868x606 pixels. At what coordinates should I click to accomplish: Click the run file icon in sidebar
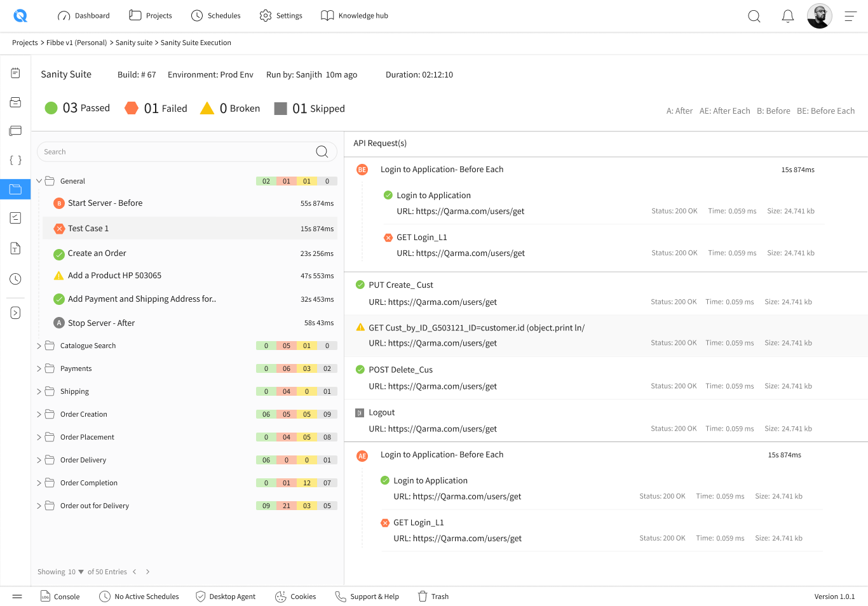coord(15,313)
